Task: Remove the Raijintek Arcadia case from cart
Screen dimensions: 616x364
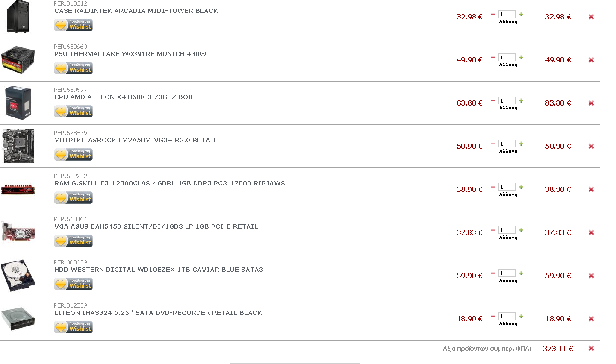Action: [591, 17]
